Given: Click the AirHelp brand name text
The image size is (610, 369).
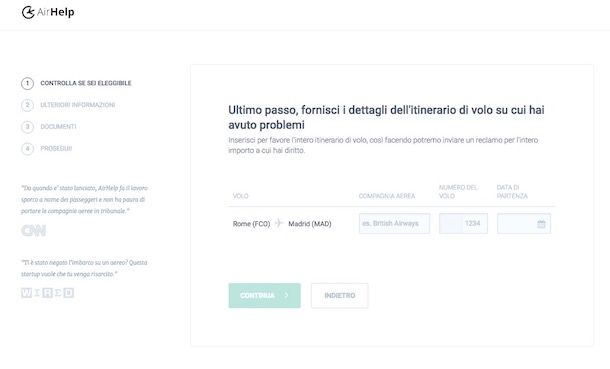Looking at the screenshot, I should 56,12.
